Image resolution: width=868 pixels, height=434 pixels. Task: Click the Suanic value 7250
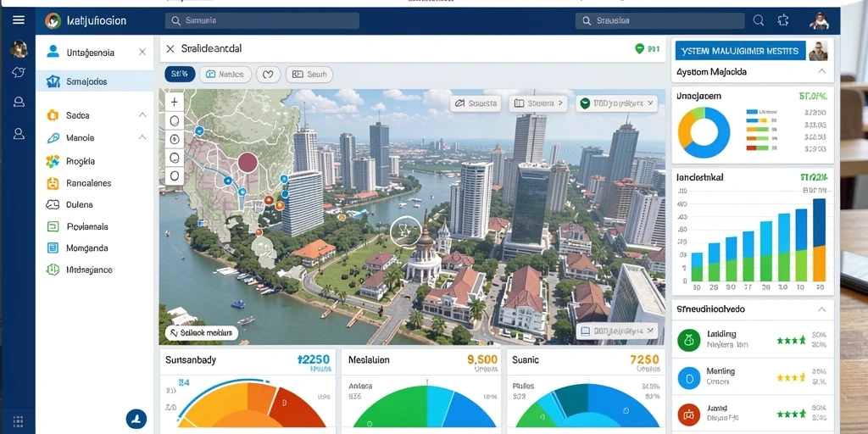tap(644, 359)
